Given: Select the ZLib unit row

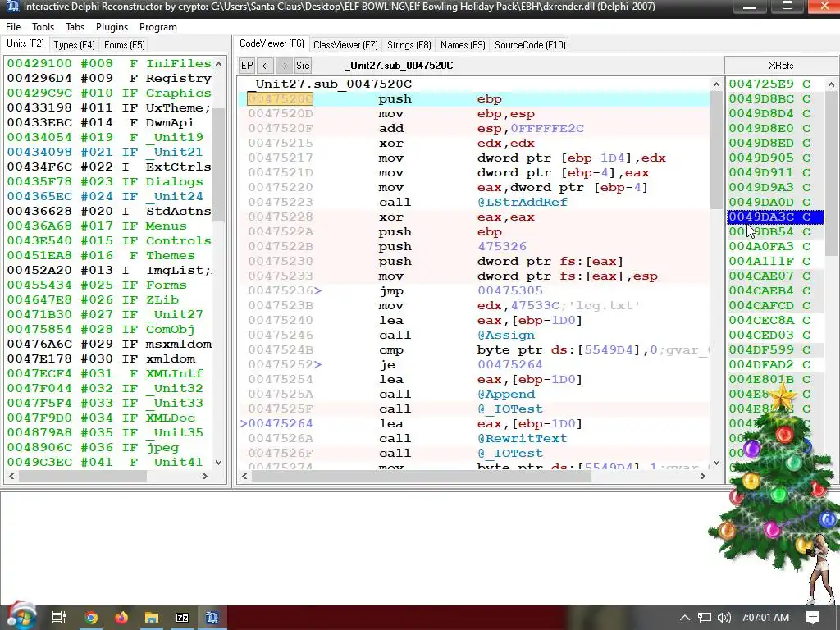Looking at the screenshot, I should tap(109, 299).
